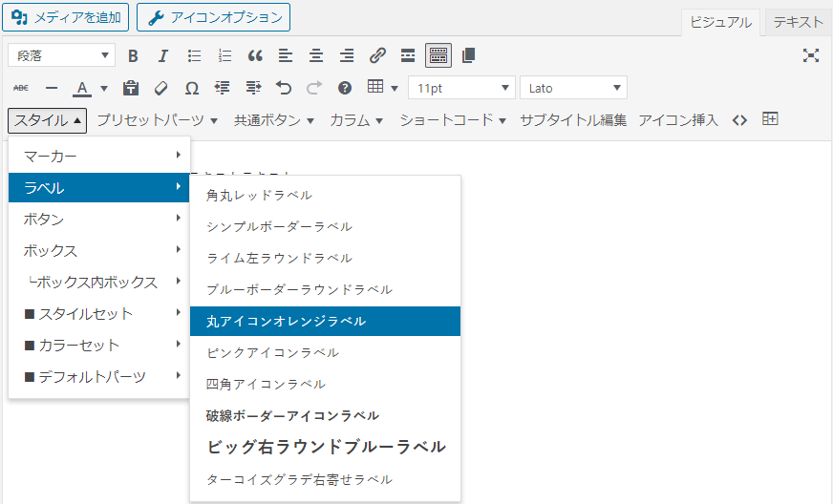Toggle the toolbar toggle (kitchen sink) button
The image size is (833, 504).
438,55
